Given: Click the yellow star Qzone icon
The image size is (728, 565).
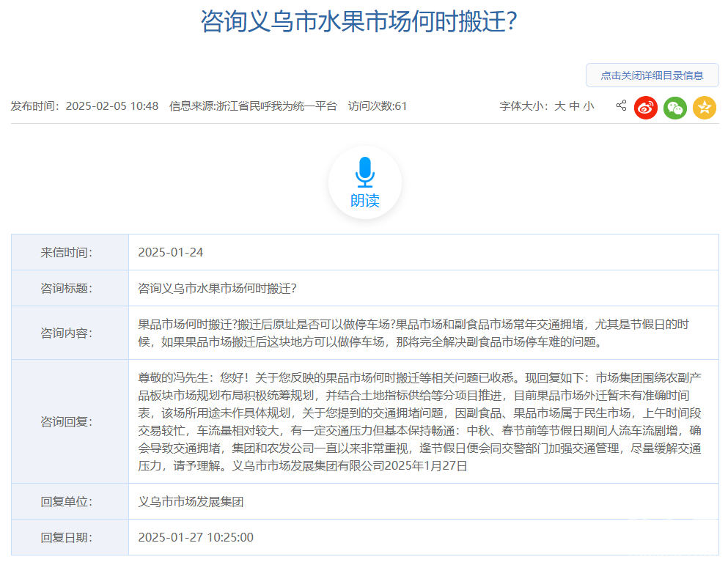Looking at the screenshot, I should tap(705, 108).
